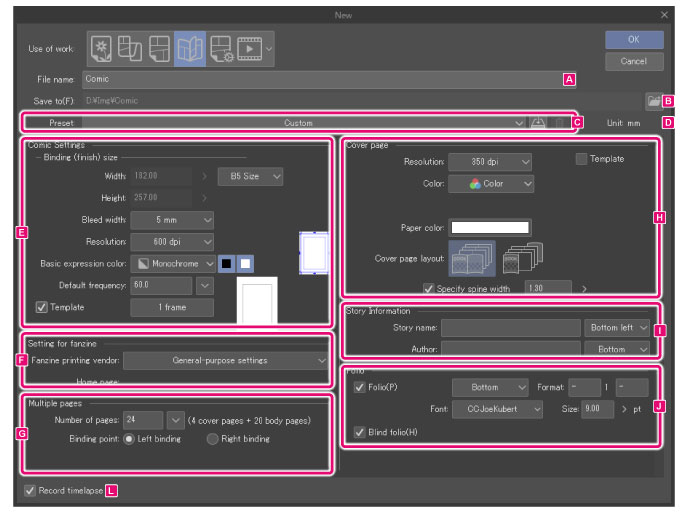The width and height of the screenshot is (693, 512).
Task: Select Right binding radio button
Action: pyautogui.click(x=212, y=439)
